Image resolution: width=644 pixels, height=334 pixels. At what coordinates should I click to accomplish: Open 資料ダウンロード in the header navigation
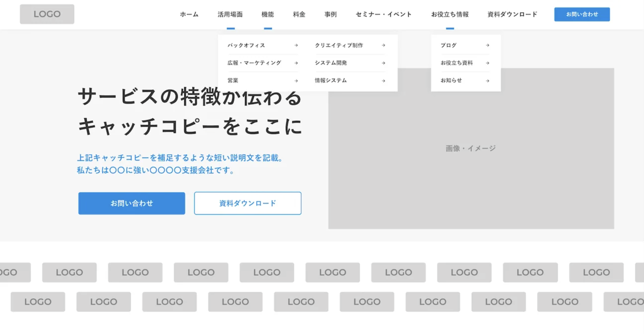[512, 14]
